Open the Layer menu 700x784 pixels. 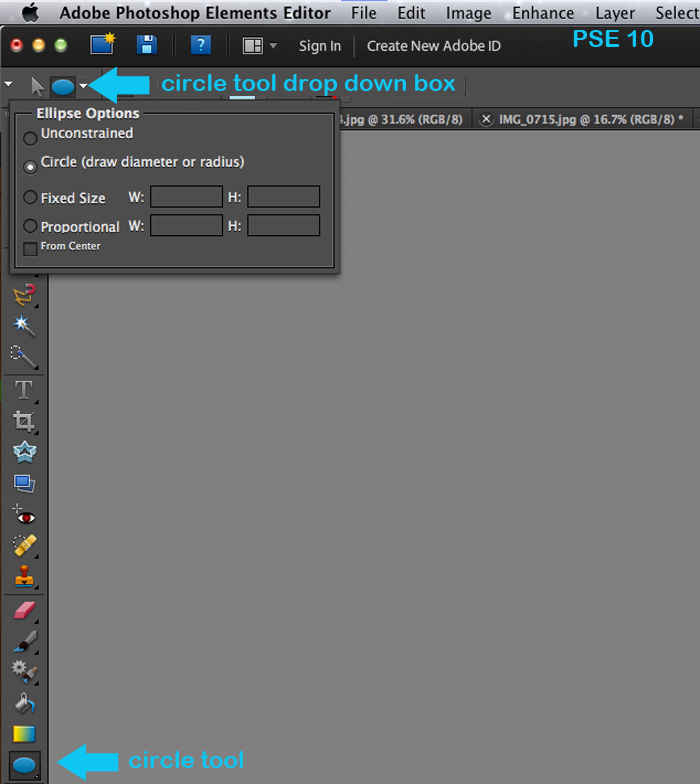coord(615,13)
